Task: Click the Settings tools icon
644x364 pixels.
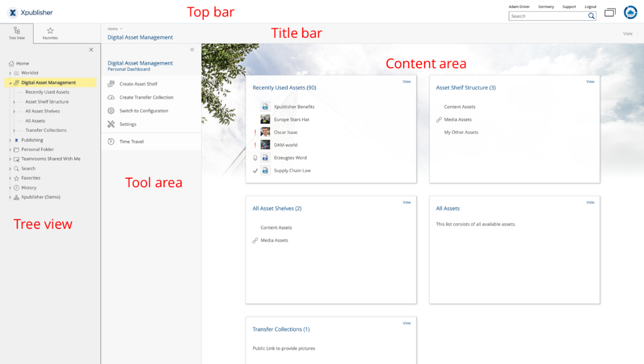Action: pos(111,124)
